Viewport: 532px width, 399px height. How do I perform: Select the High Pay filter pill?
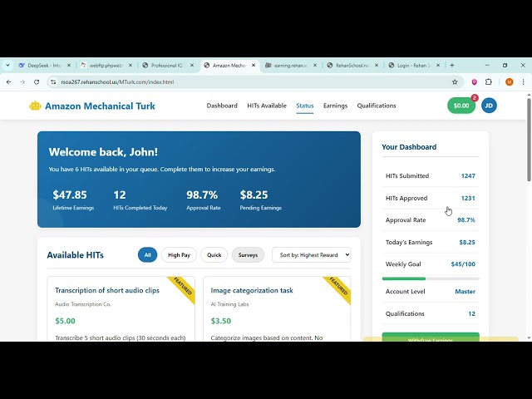coord(179,255)
